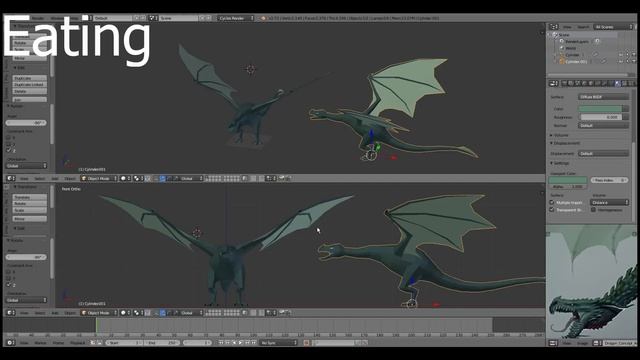640x360 pixels.
Task: Click play reverse button in timeline
Action: 234,342
